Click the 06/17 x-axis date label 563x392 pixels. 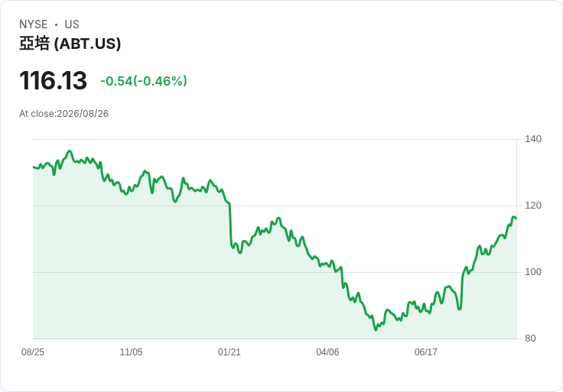coord(426,352)
